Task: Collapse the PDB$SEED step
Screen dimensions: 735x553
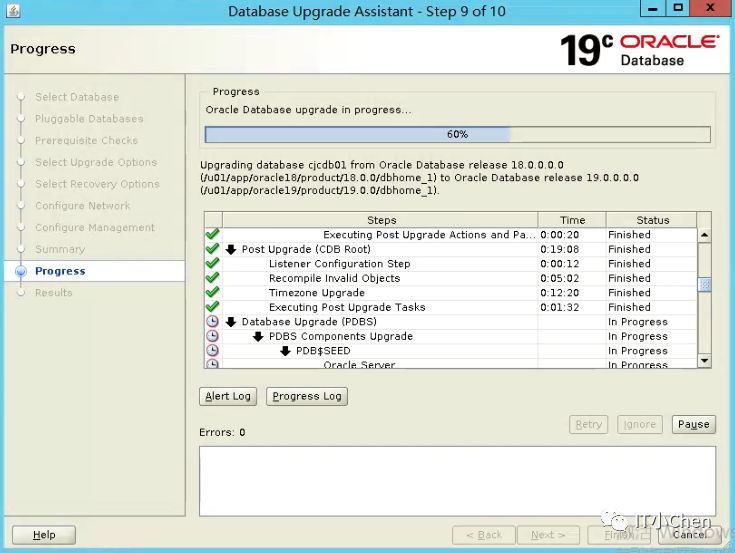Action: (x=285, y=351)
